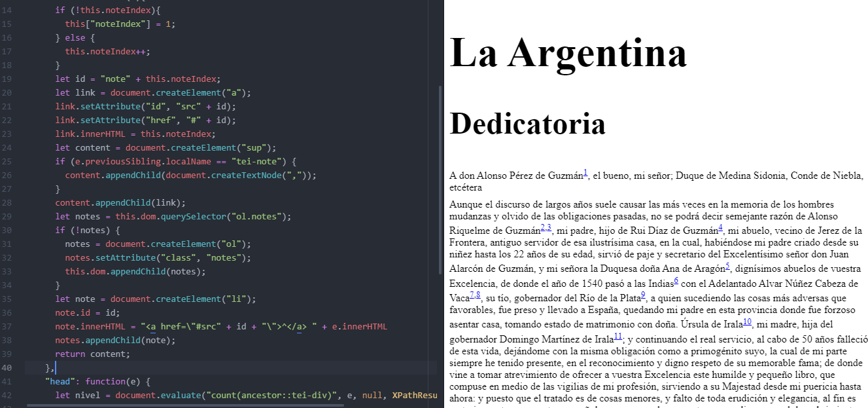Click footnote 11 after Domingo Martínez de Irala
The image size is (868, 408).
point(617,337)
